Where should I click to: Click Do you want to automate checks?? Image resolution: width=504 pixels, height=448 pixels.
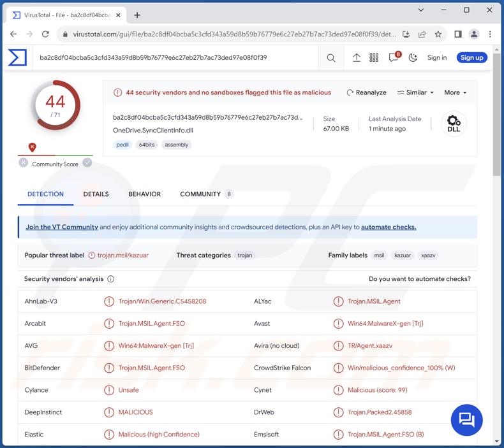419,279
